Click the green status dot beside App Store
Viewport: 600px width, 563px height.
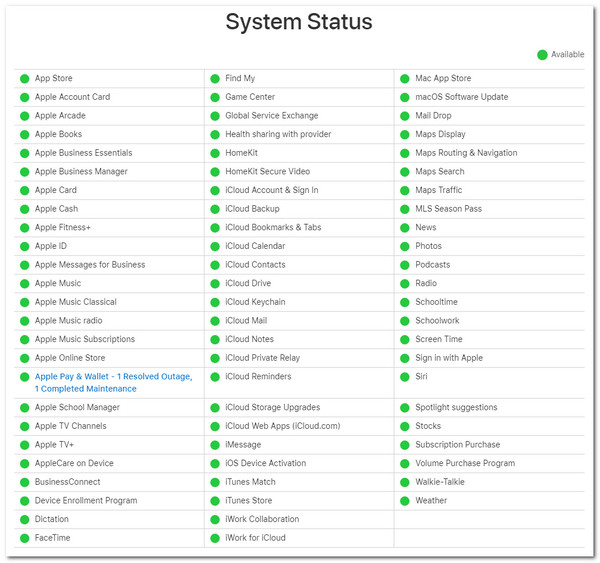pyautogui.click(x=24, y=79)
